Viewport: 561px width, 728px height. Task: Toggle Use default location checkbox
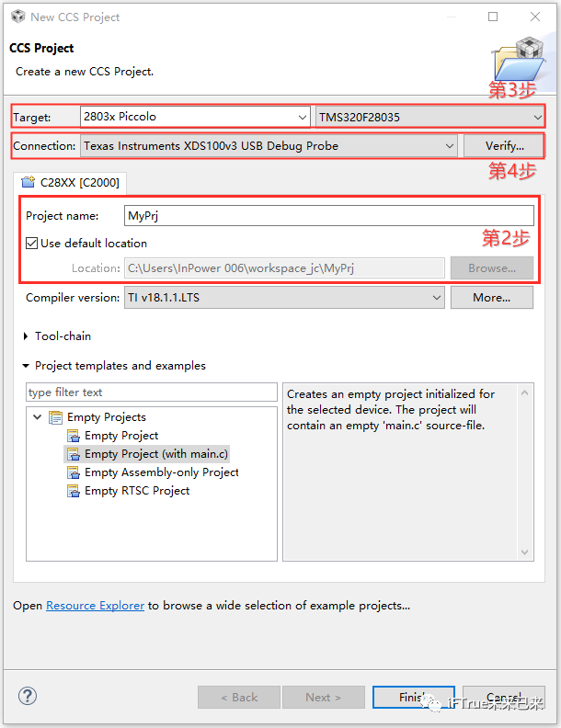[x=32, y=244]
